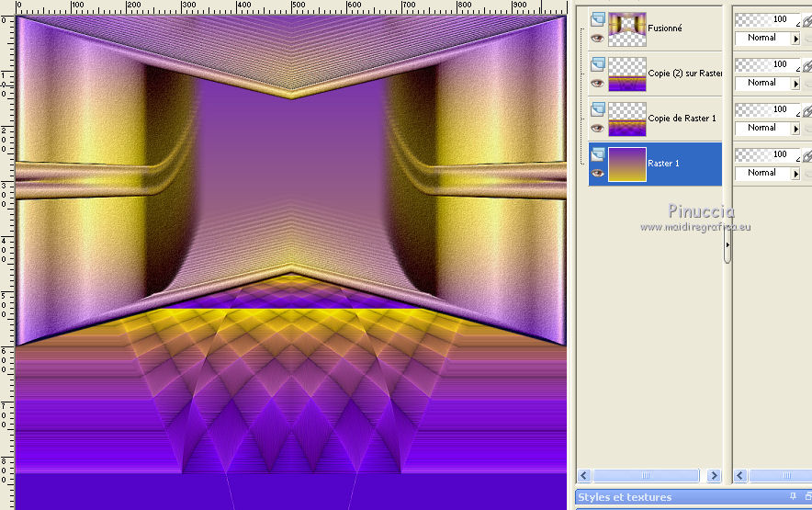The height and width of the screenshot is (510, 812).
Task: Expand blend mode list for Raster 1 layer
Action: coord(795,173)
